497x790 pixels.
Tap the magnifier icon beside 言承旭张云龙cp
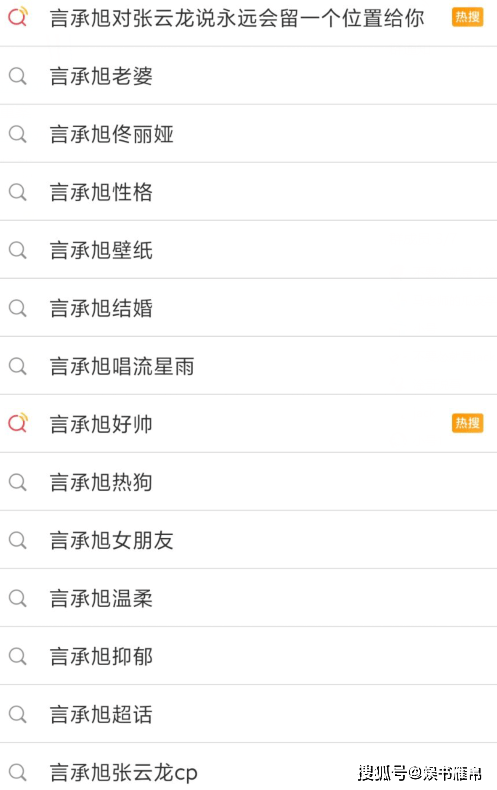point(18,772)
